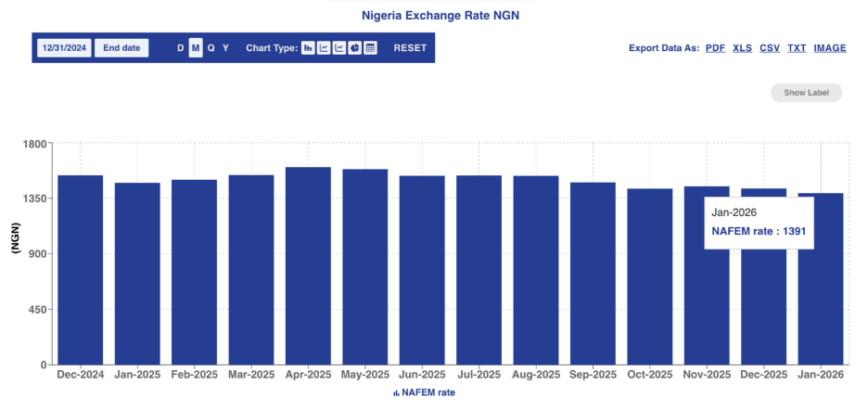This screenshot has width=868, height=410.
Task: Select quarterly (Q) frequency
Action: [x=211, y=48]
